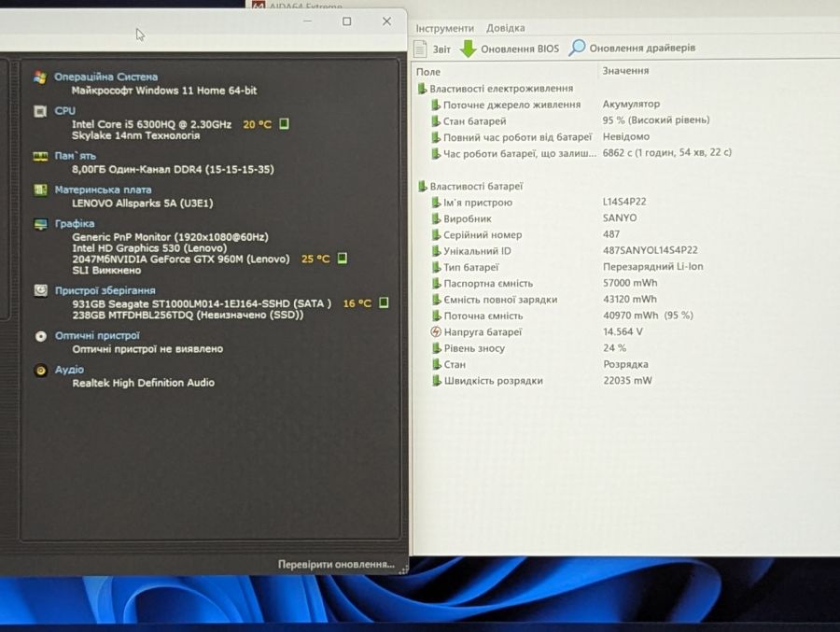This screenshot has height=632, width=840.
Task: Click Оновлення драйверів toolbar button
Action: coord(632,48)
